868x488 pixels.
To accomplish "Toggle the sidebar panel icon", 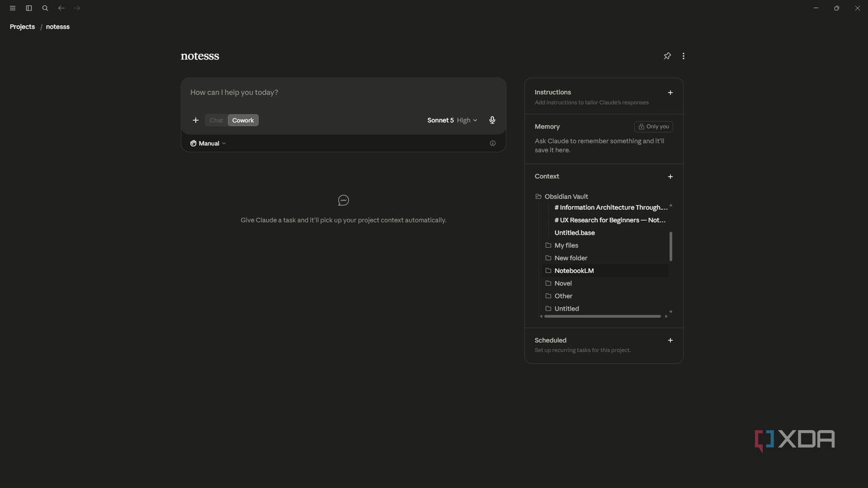I will pos(29,8).
